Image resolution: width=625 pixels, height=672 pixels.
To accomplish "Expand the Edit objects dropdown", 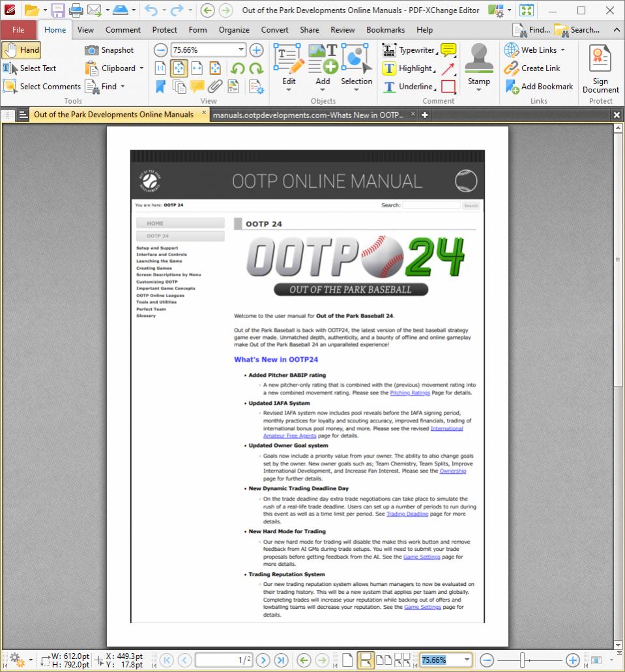I will coord(289,90).
